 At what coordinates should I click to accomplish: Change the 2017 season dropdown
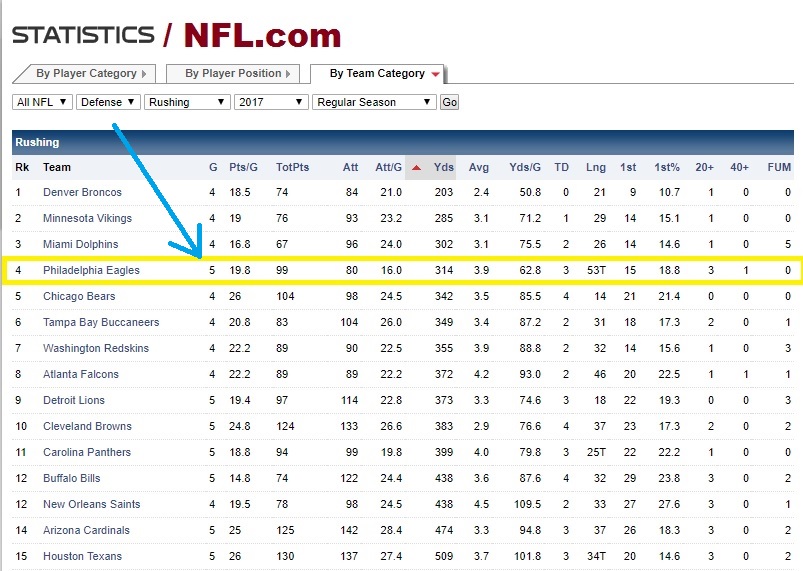pos(270,102)
